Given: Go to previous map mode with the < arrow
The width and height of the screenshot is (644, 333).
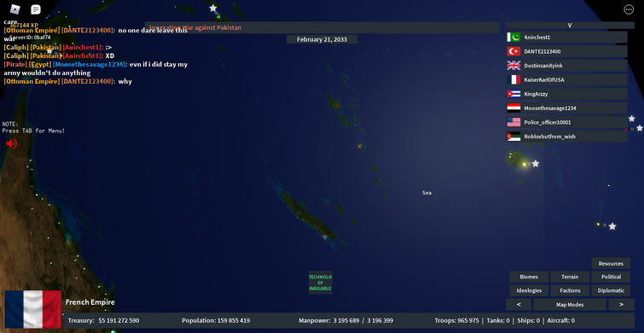Looking at the screenshot, I should point(519,305).
